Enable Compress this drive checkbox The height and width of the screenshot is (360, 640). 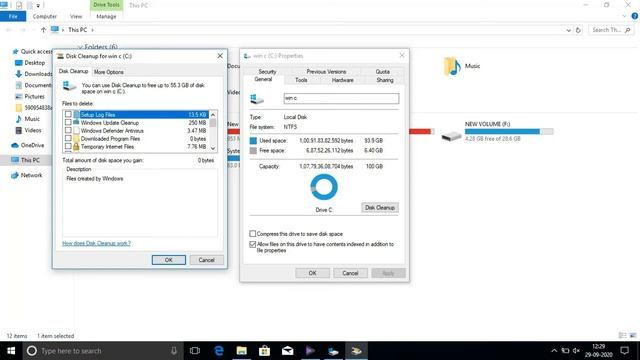(x=253, y=234)
